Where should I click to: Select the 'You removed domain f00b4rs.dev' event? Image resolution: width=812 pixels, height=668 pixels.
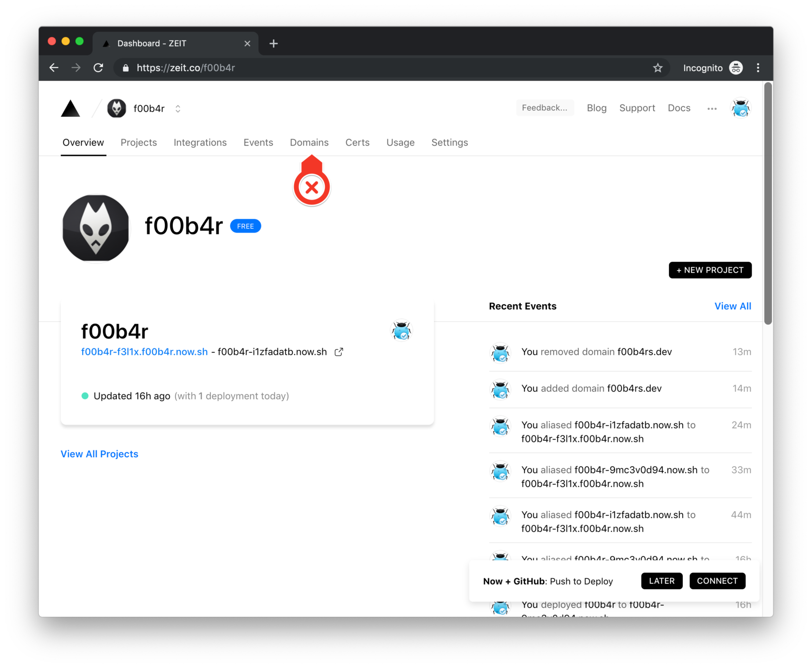tap(620, 352)
